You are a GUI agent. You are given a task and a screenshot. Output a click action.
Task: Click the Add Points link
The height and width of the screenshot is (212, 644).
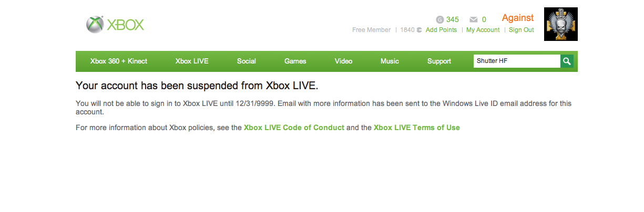click(x=441, y=30)
